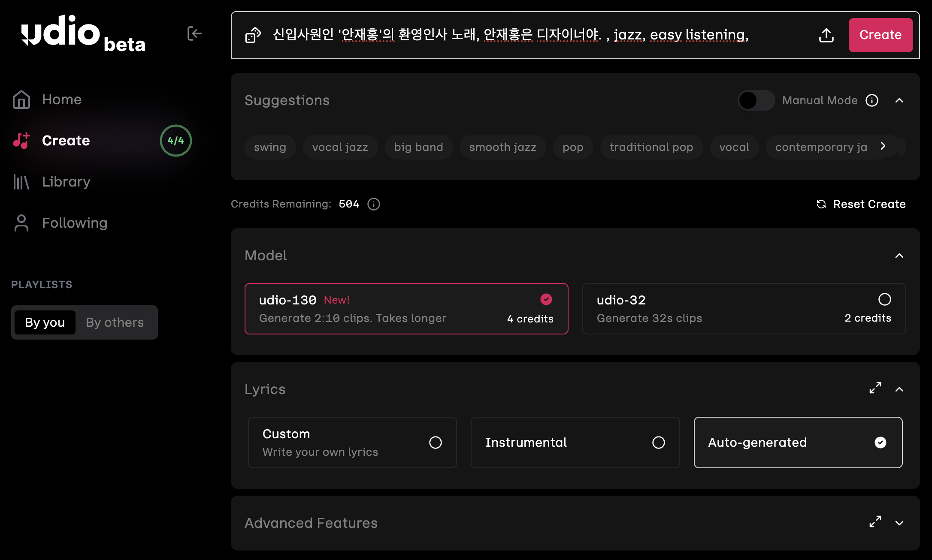Click the upload icon in the prompt bar

coord(825,35)
